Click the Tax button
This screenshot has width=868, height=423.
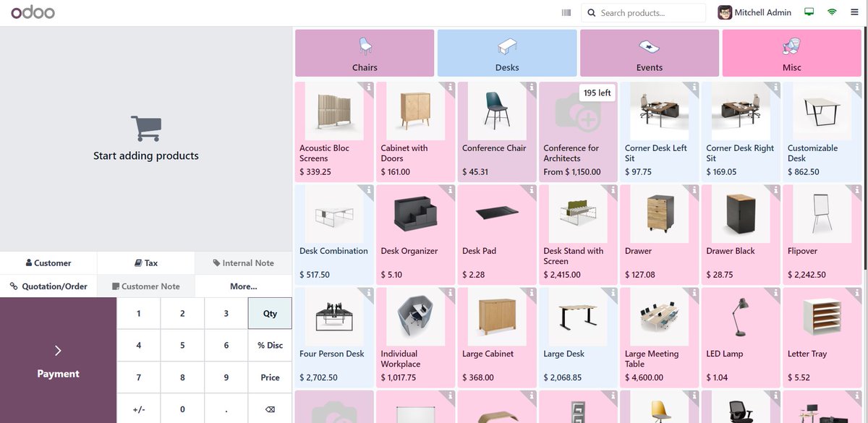pyautogui.click(x=146, y=263)
